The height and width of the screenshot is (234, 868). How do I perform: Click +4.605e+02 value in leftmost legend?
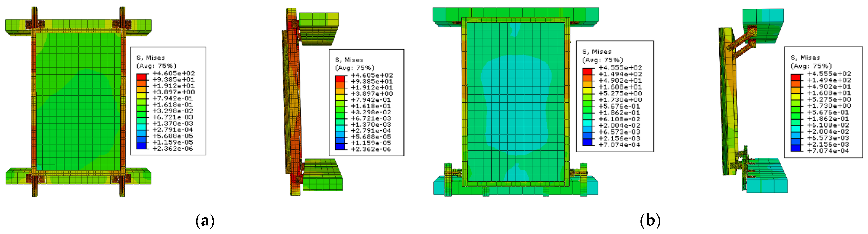(x=174, y=73)
